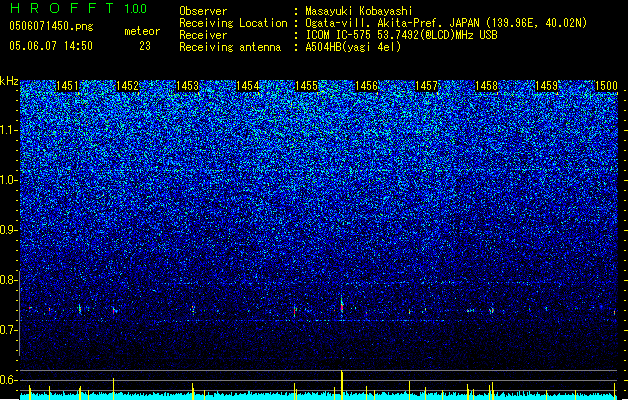The width and height of the screenshot is (629, 400).
Task: Click the 1.1 kHz axis label
Action: [8, 130]
